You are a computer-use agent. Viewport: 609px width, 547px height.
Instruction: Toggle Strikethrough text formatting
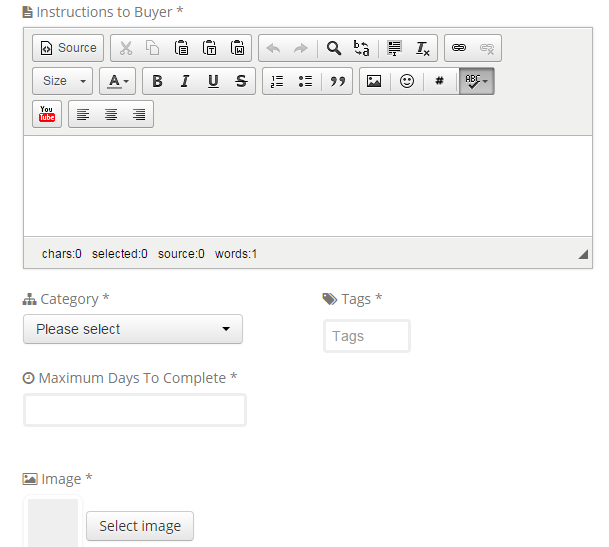click(x=241, y=81)
